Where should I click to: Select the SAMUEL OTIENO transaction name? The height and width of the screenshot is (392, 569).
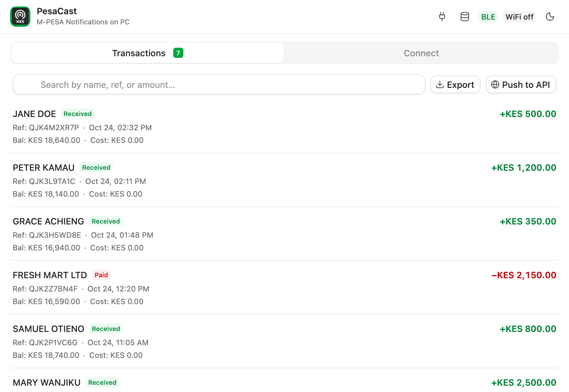48,329
